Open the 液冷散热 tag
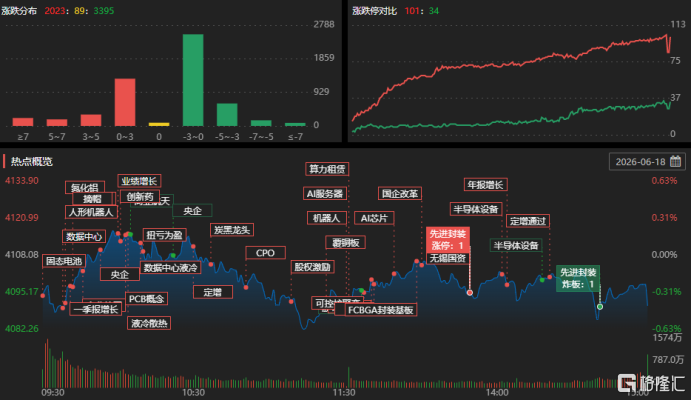 point(149,323)
